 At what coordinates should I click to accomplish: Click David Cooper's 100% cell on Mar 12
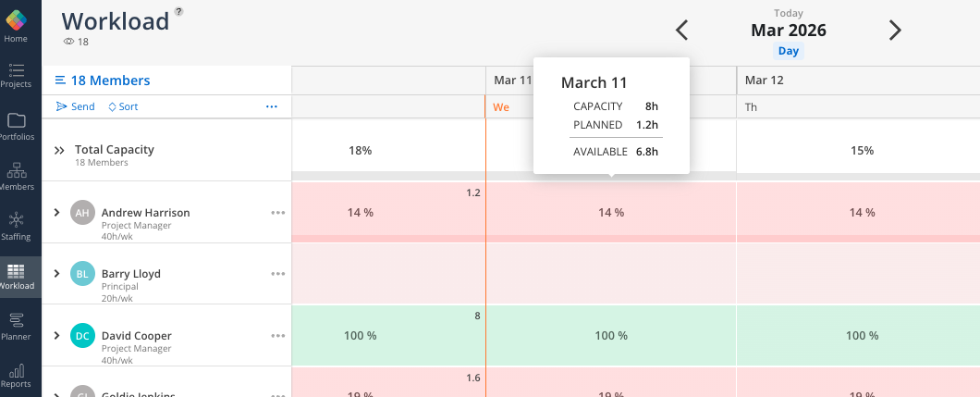click(x=863, y=336)
